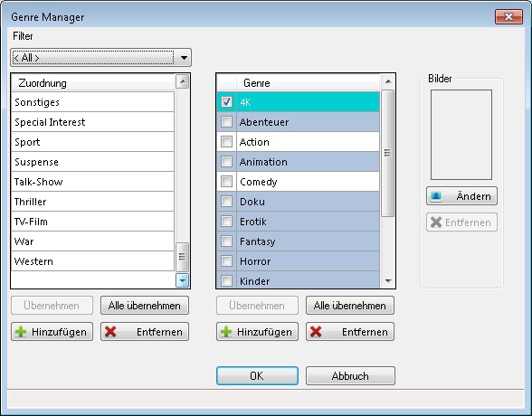The image size is (532, 416).
Task: Click green plus icon under Genre list
Action: pyautogui.click(x=226, y=332)
